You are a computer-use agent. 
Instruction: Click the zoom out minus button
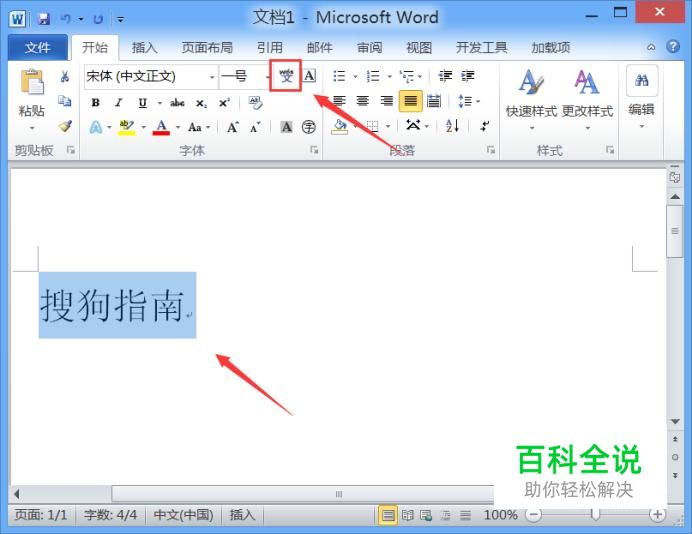tap(534, 515)
